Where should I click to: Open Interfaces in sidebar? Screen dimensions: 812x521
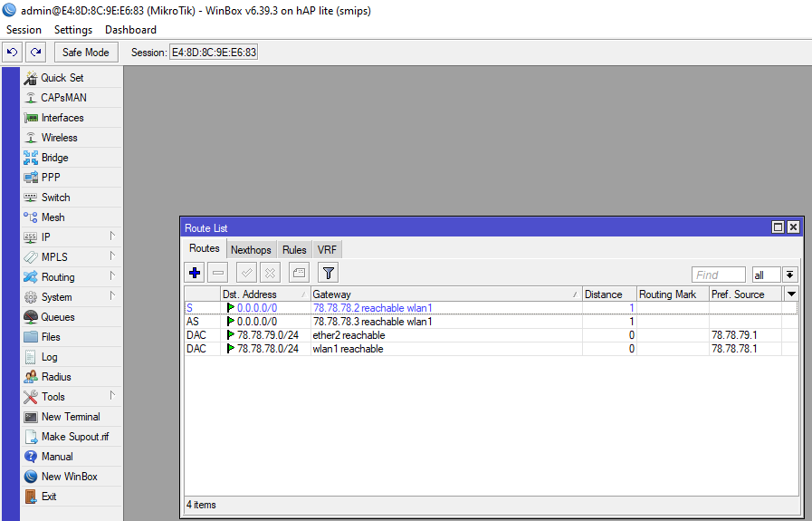(72, 118)
